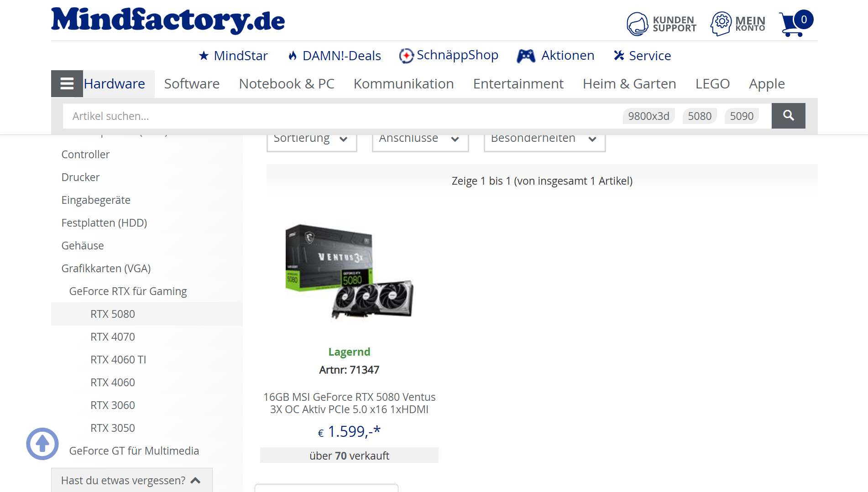
Task: Select Gehäuse in the sidebar
Action: click(x=83, y=245)
